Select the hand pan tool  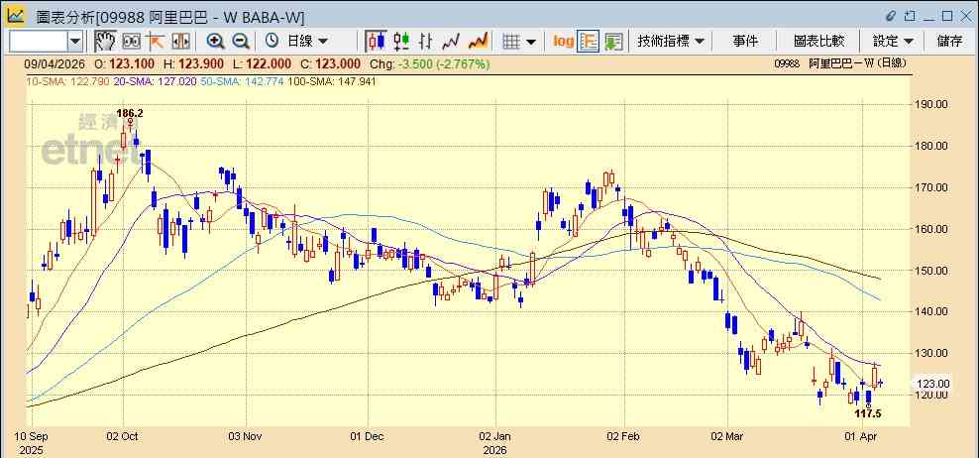pos(105,42)
